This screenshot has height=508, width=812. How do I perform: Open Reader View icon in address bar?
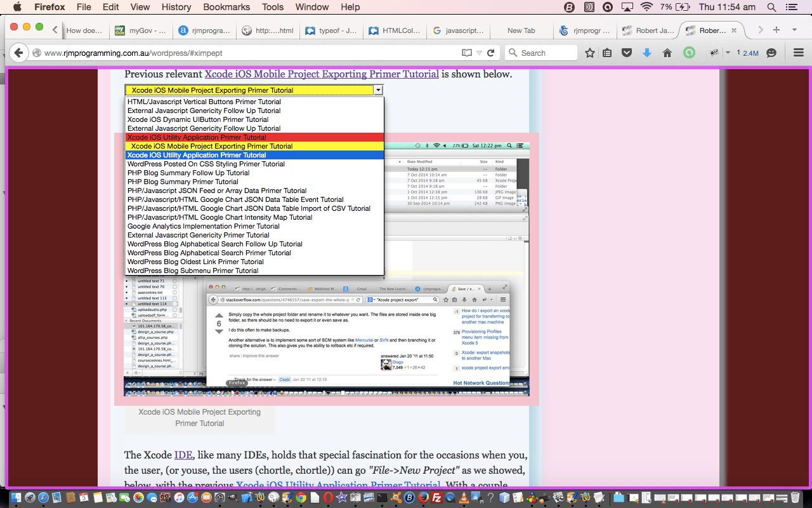[467, 53]
